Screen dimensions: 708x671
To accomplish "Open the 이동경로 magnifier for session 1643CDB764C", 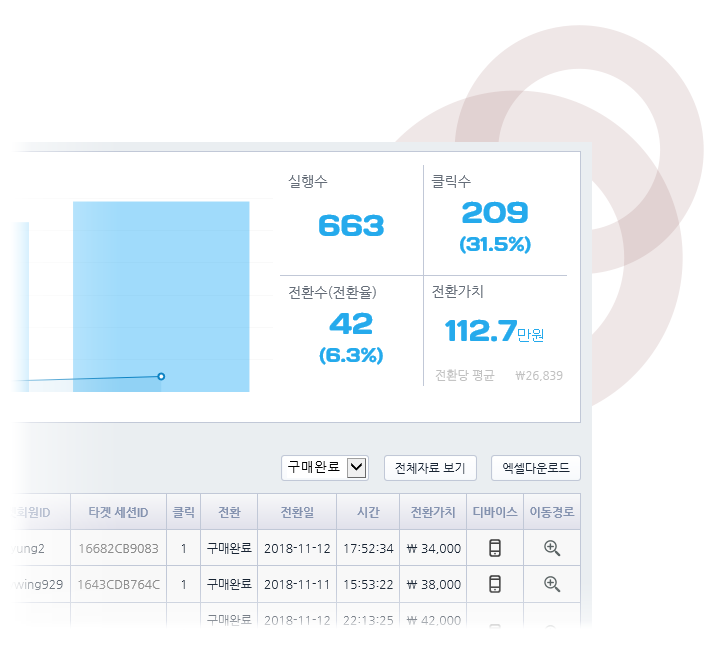I will coord(552,584).
